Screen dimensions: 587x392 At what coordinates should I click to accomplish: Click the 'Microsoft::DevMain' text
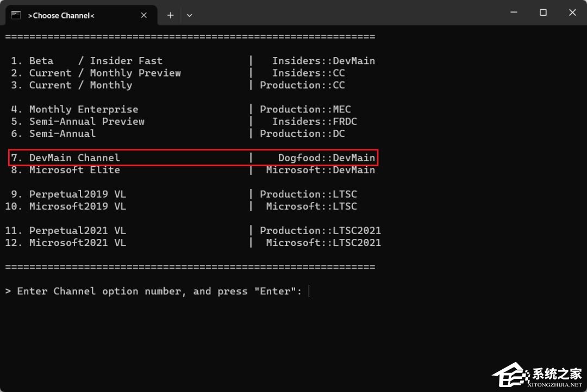tap(321, 170)
